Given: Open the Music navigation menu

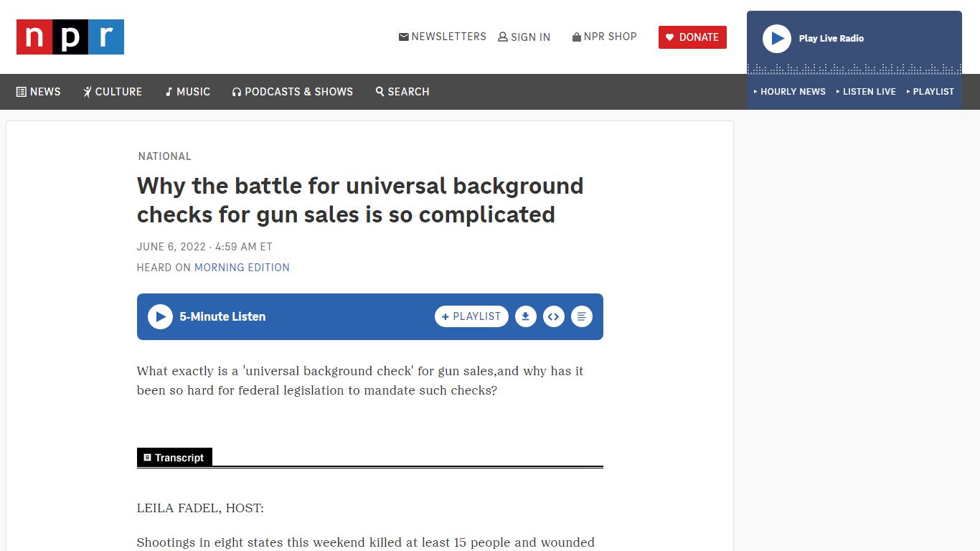Looking at the screenshot, I should pyautogui.click(x=188, y=92).
